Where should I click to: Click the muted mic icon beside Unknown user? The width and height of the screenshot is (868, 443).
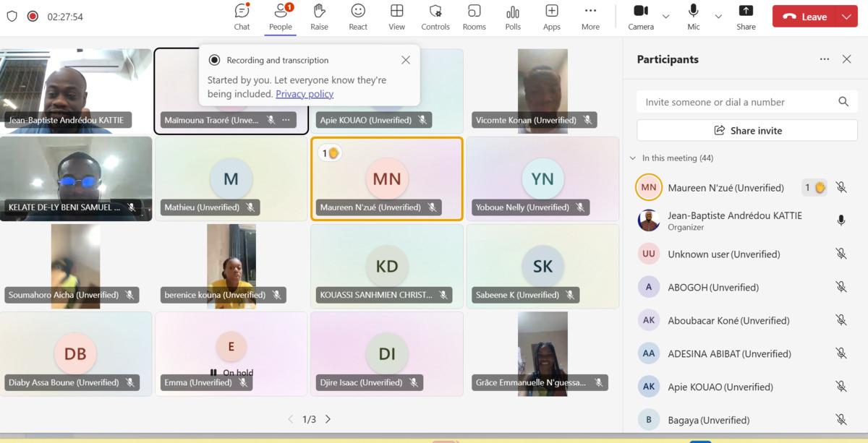(841, 254)
